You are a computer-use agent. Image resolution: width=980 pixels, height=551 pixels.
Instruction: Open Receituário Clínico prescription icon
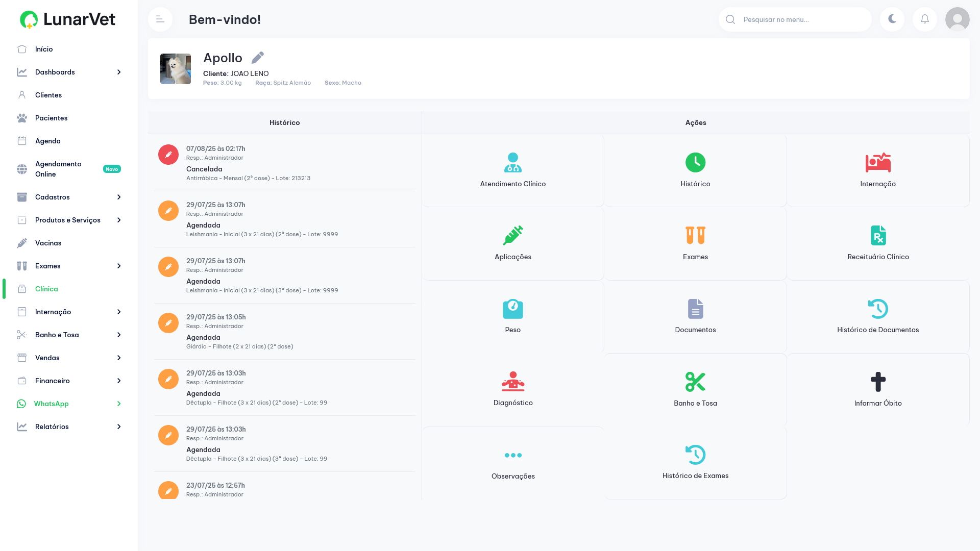878,236
